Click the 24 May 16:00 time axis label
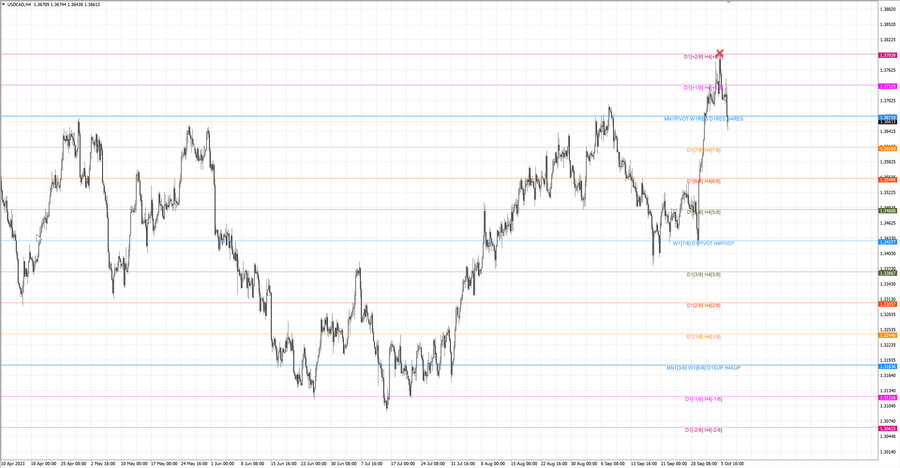The image size is (900, 468). pyautogui.click(x=194, y=463)
